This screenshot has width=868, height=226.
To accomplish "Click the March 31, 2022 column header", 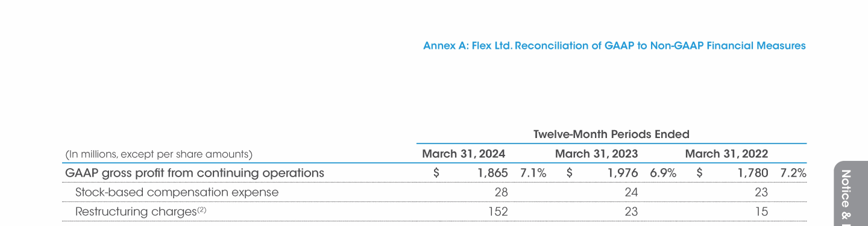I will click(x=726, y=154).
